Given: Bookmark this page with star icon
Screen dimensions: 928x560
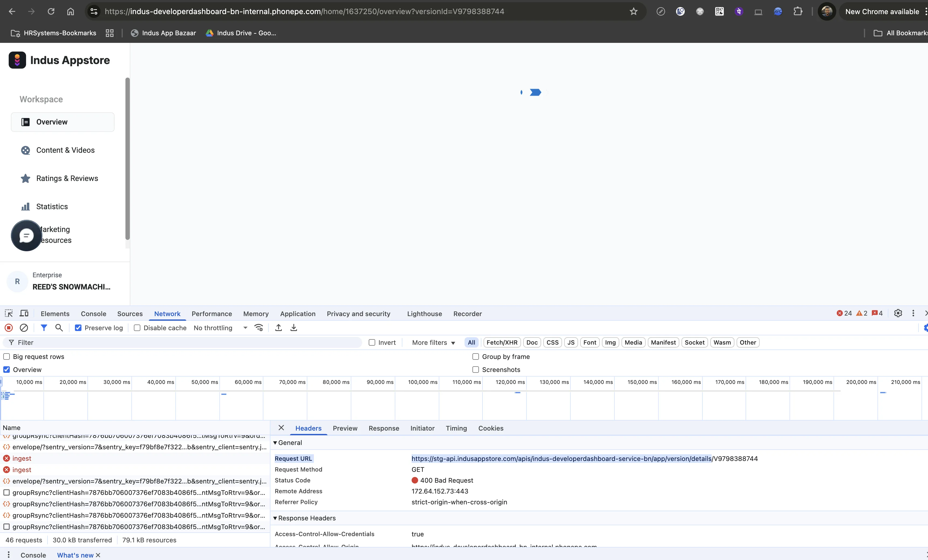Looking at the screenshot, I should (633, 12).
